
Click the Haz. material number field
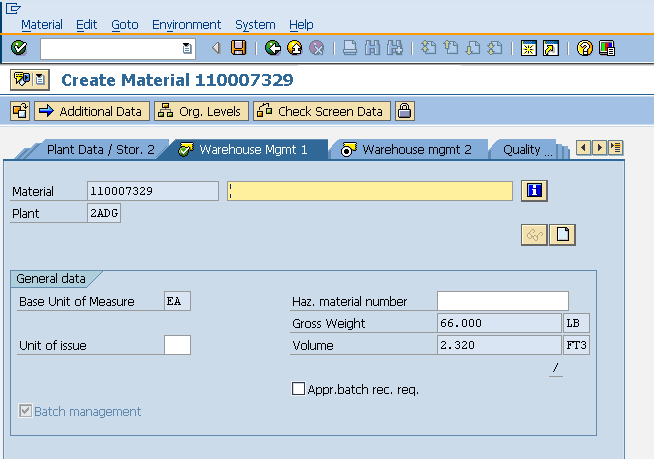pyautogui.click(x=503, y=301)
